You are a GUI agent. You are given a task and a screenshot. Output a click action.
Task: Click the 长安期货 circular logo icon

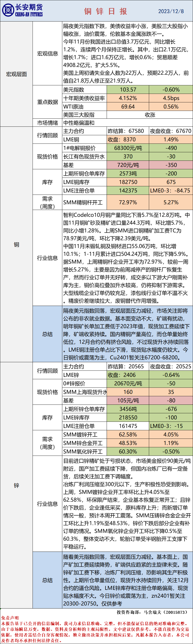pyautogui.click(x=8, y=10)
